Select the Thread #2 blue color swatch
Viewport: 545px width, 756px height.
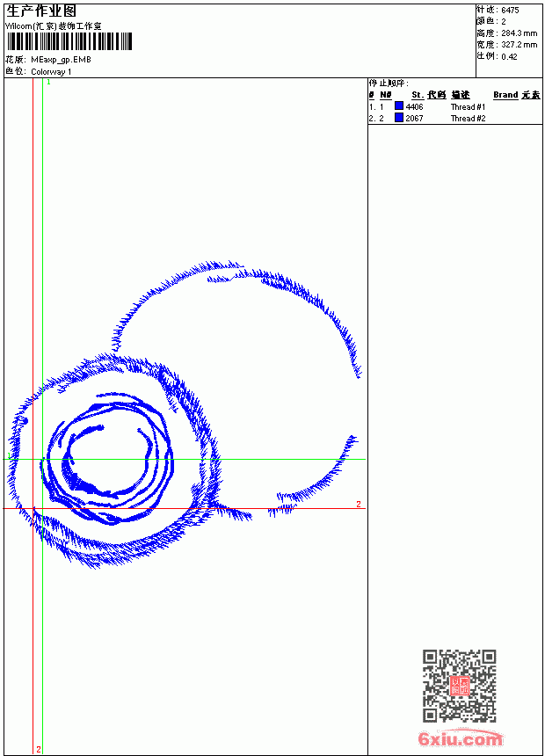pyautogui.click(x=399, y=118)
